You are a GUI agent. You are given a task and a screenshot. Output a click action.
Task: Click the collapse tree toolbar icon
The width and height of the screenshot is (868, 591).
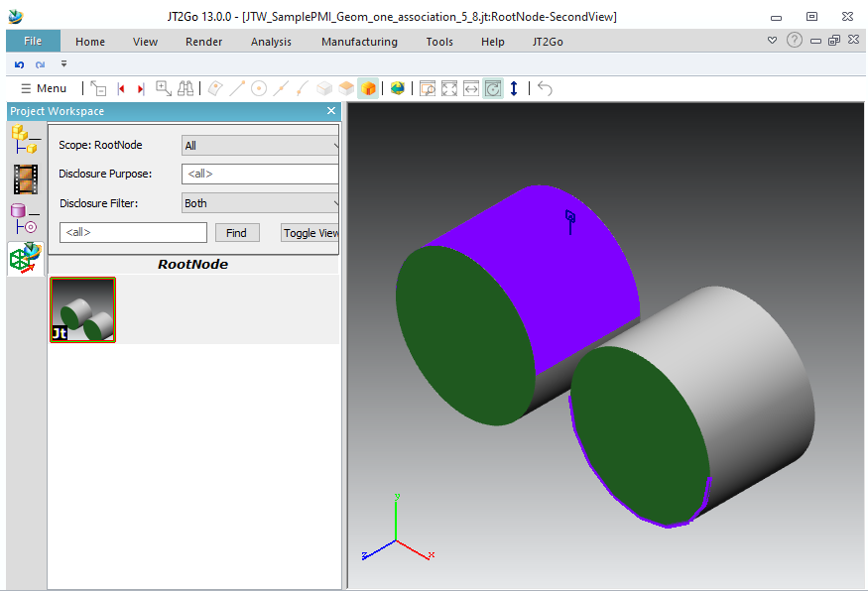pyautogui.click(x=98, y=88)
